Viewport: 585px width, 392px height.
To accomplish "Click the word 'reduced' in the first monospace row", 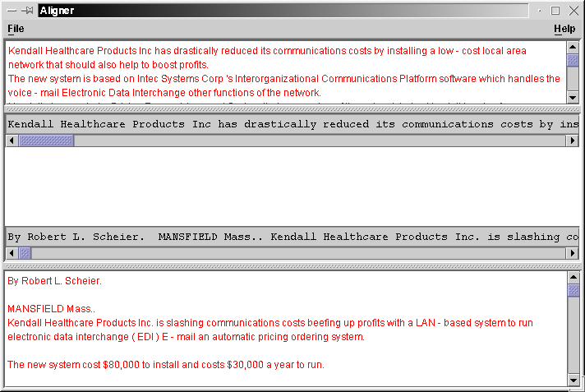I will pyautogui.click(x=346, y=124).
